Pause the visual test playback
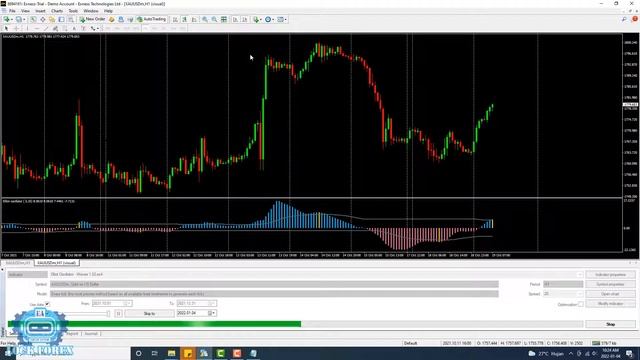The width and height of the screenshot is (640, 360). tap(118, 313)
